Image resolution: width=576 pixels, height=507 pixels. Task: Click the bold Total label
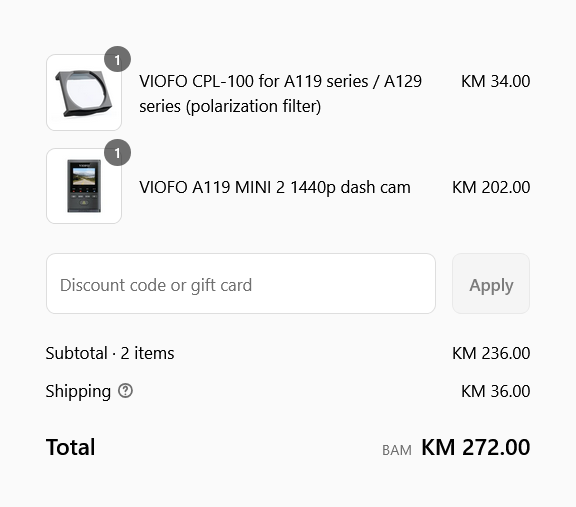pyautogui.click(x=71, y=447)
